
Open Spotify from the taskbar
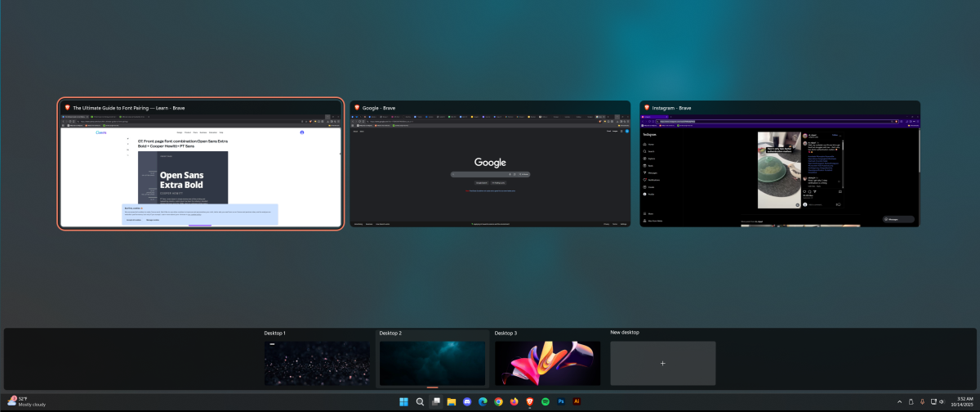point(546,401)
